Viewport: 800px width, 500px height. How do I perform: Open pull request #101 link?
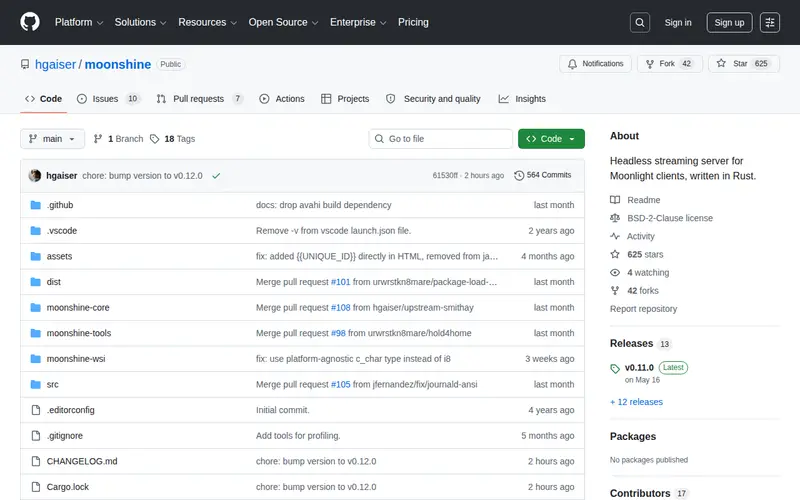click(340, 282)
